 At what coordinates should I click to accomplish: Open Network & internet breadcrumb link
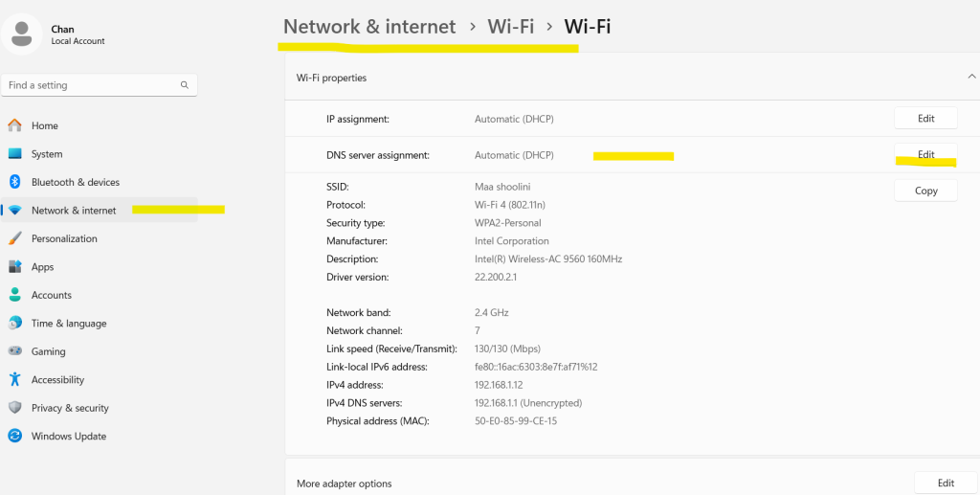369,27
